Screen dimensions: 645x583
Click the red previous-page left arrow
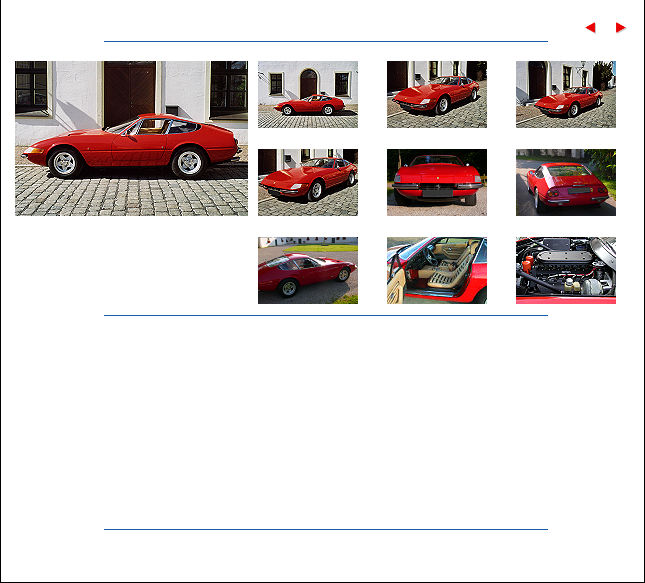(x=590, y=28)
